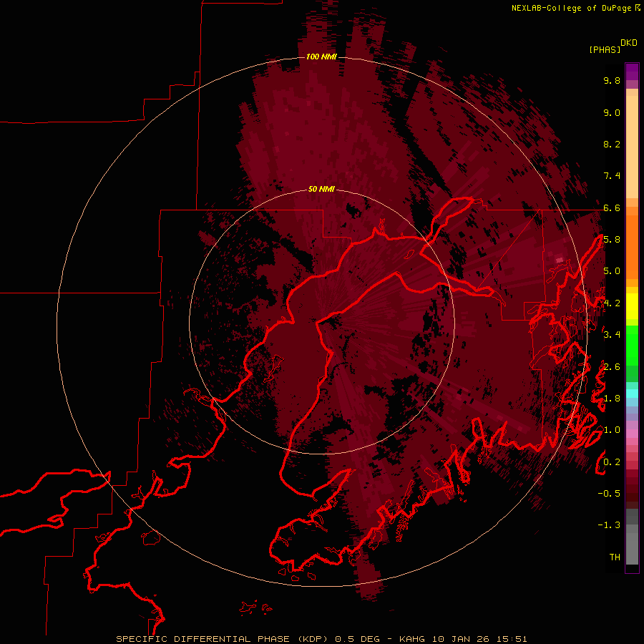
Task: Click the 0.2 value on color scale
Action: click(x=612, y=462)
